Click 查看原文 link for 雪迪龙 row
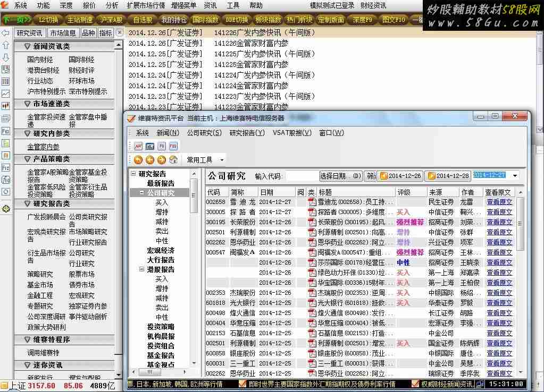Viewport: 544px width, 392px height. click(499, 202)
